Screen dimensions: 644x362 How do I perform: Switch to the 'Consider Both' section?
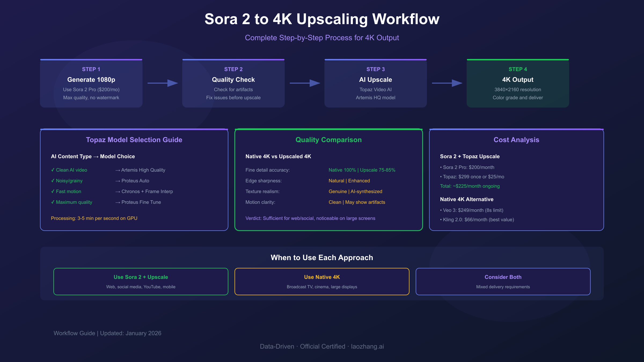[503, 281]
